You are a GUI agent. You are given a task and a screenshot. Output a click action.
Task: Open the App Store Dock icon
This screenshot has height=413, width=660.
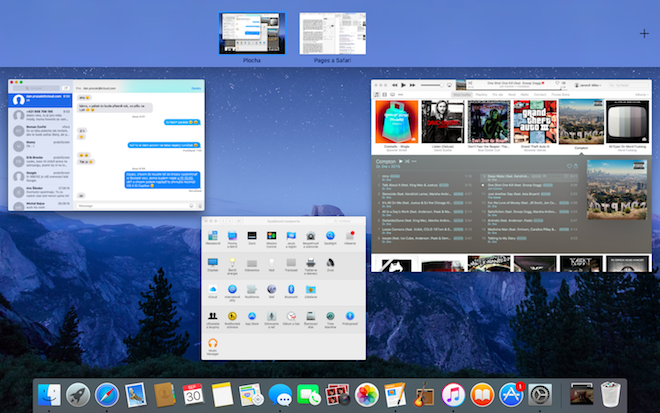[513, 394]
